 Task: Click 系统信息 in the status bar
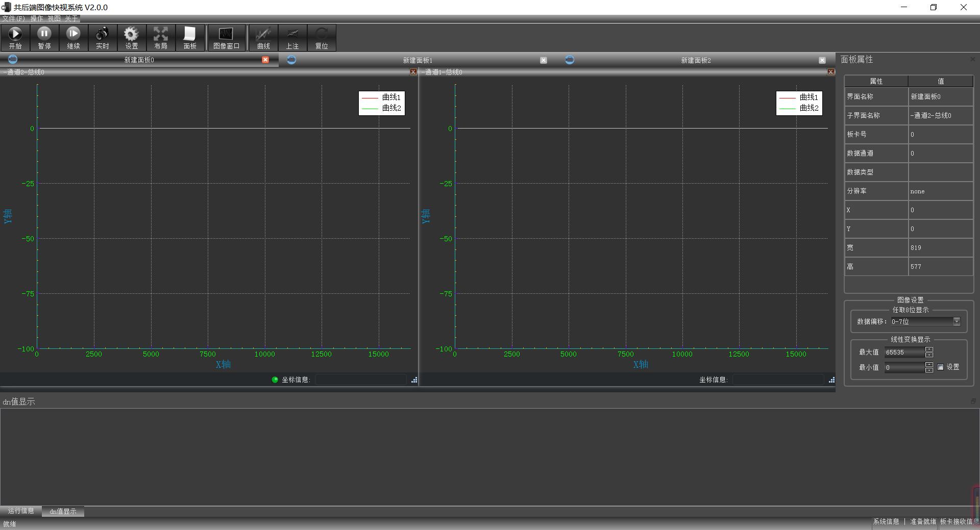[x=886, y=521]
